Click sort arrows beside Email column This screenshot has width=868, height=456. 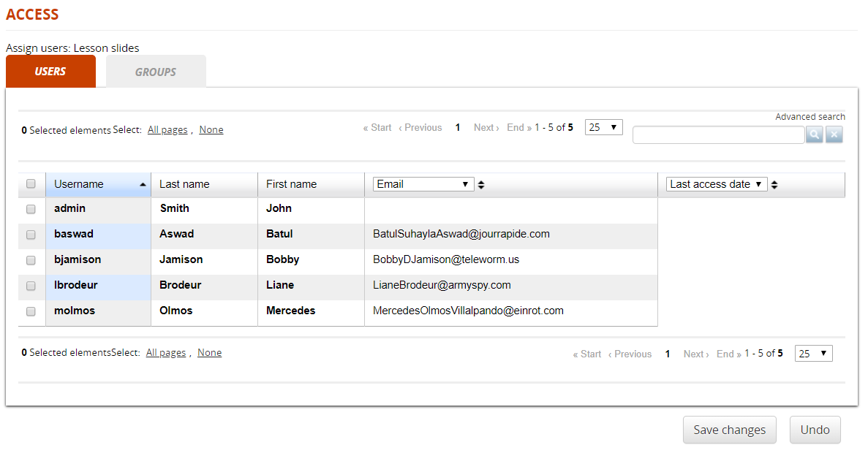(481, 185)
